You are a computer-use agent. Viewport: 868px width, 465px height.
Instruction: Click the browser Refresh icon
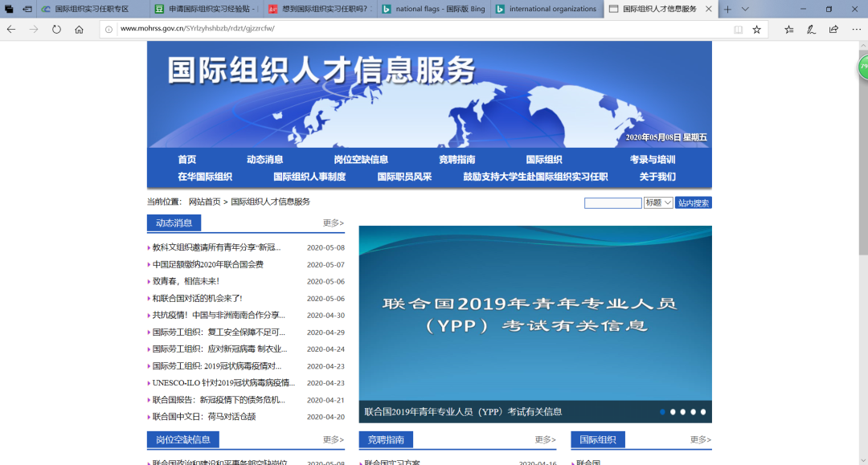click(x=56, y=29)
